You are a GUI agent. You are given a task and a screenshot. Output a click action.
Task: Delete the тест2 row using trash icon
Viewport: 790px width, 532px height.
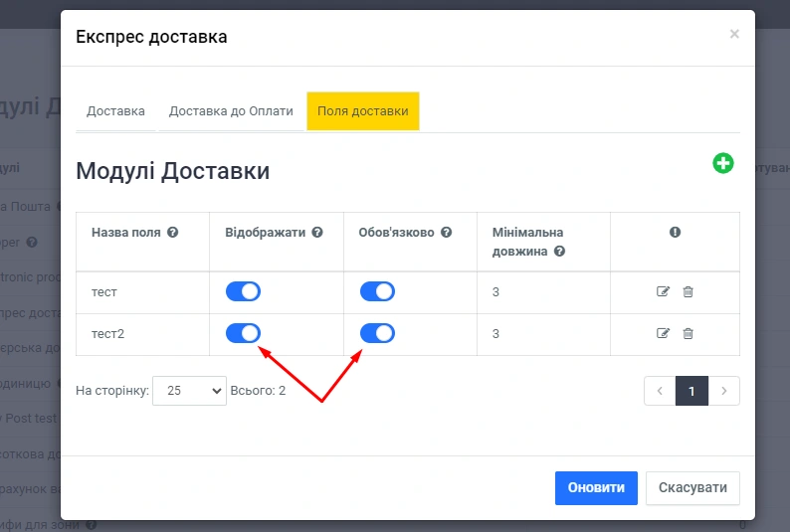(x=688, y=333)
